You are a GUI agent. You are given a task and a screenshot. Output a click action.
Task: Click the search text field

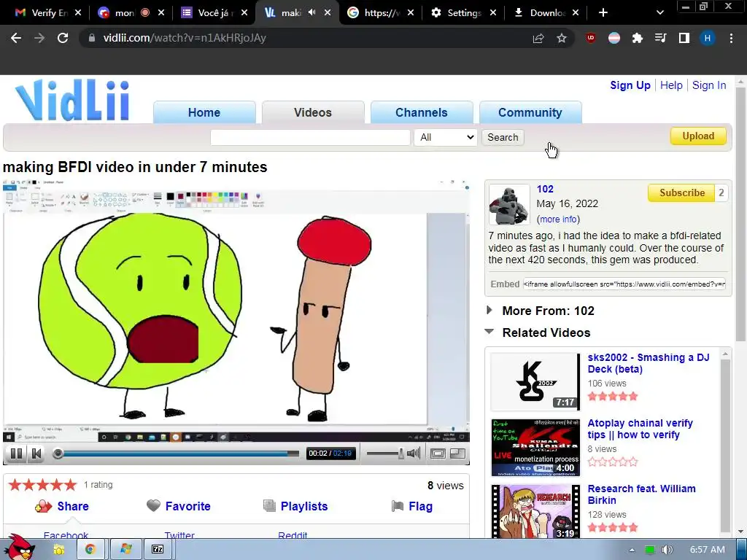[310, 138]
